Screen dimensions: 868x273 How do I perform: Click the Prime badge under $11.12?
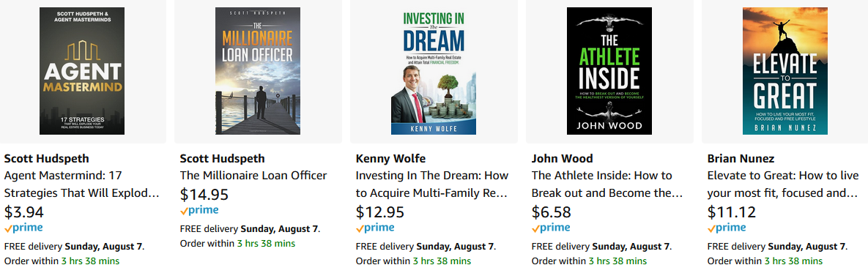click(727, 228)
